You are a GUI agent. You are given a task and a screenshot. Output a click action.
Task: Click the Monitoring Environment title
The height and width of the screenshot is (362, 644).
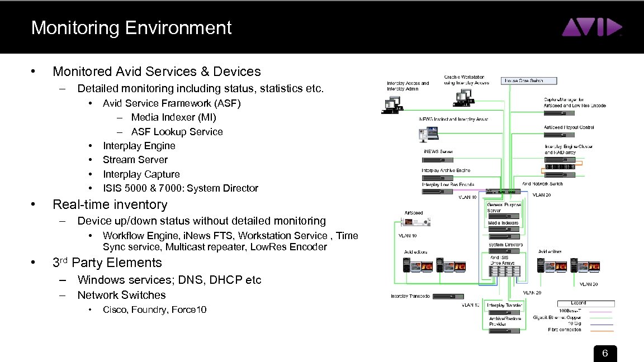pos(131,27)
